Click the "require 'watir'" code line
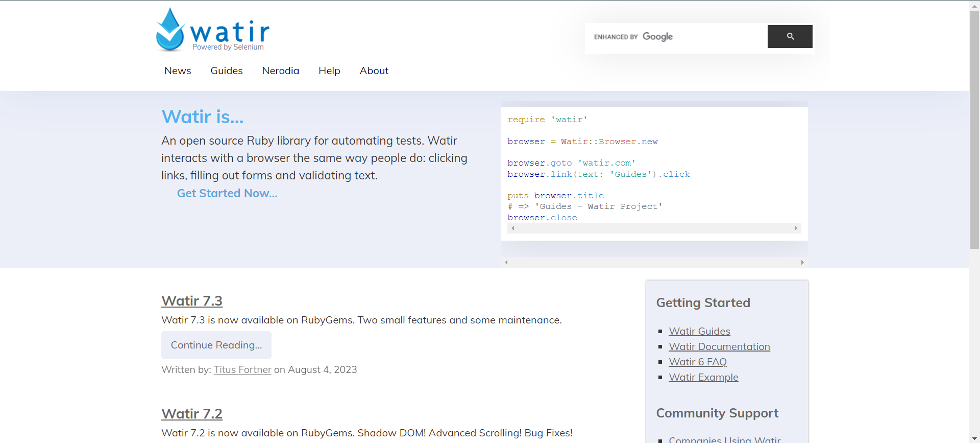This screenshot has width=980, height=443. [x=547, y=120]
